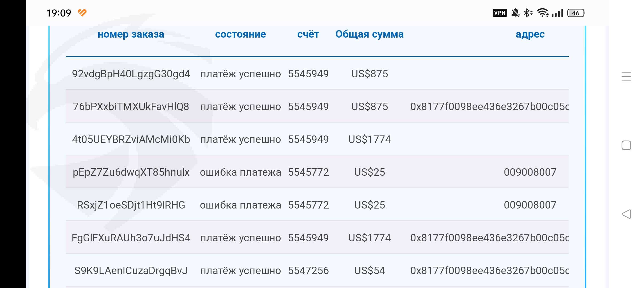
Task: Click the "адрес" column header
Action: [530, 34]
